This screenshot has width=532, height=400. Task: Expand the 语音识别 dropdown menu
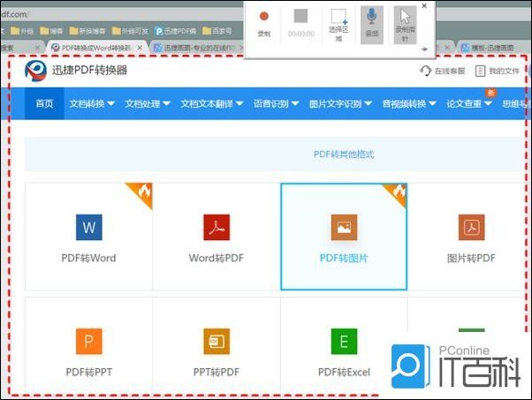(x=277, y=103)
